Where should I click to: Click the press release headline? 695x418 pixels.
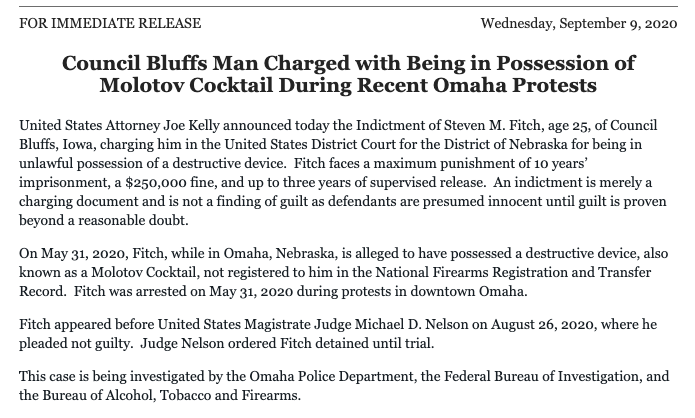[348, 74]
